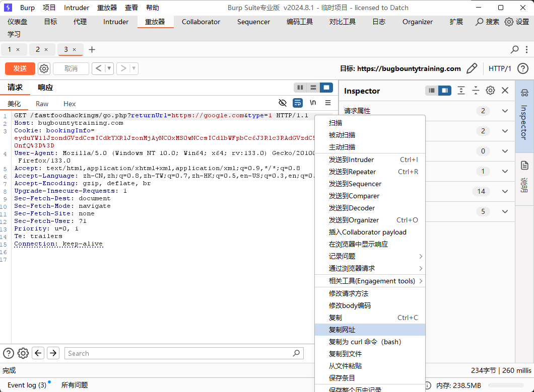Open the notes sidebar document icon

[x=524, y=166]
